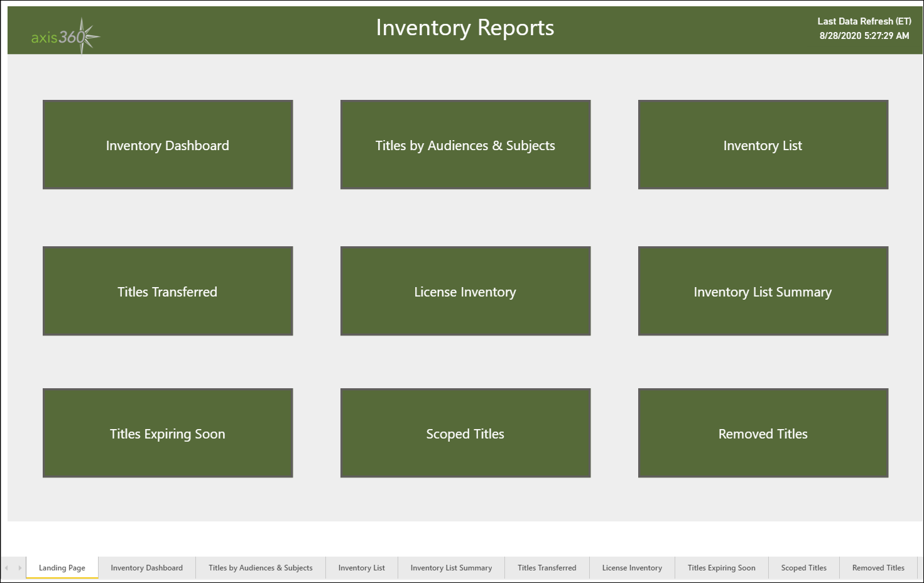Open the Titles Expiring Soon report
Viewport: 924px width, 583px height.
click(167, 433)
